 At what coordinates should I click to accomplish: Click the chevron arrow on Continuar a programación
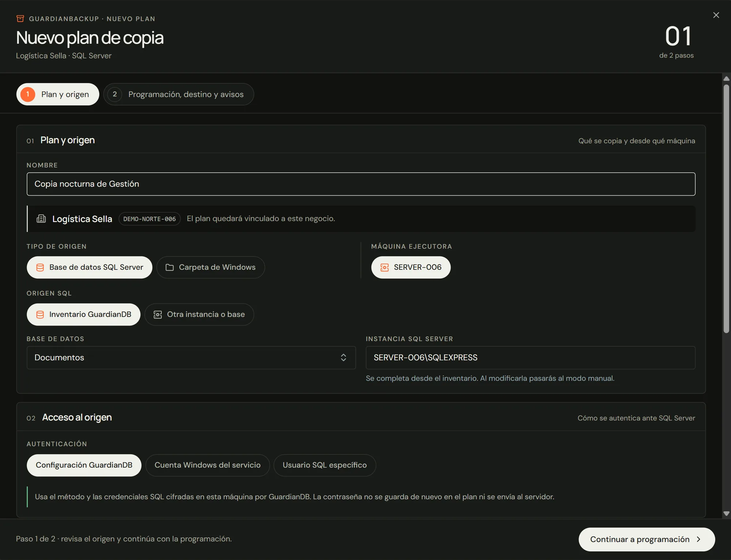pyautogui.click(x=698, y=539)
